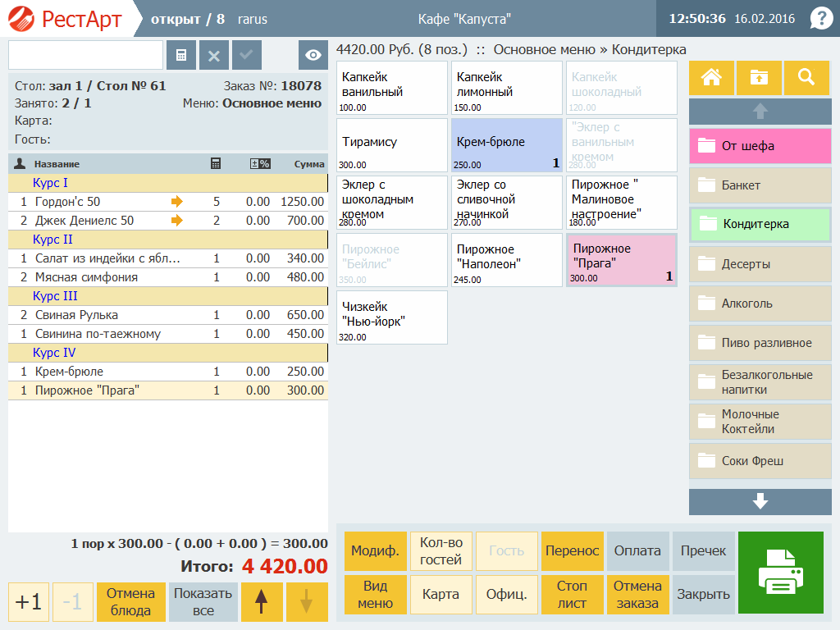Click the empty search input field
This screenshot has height=630, width=840.
point(85,55)
